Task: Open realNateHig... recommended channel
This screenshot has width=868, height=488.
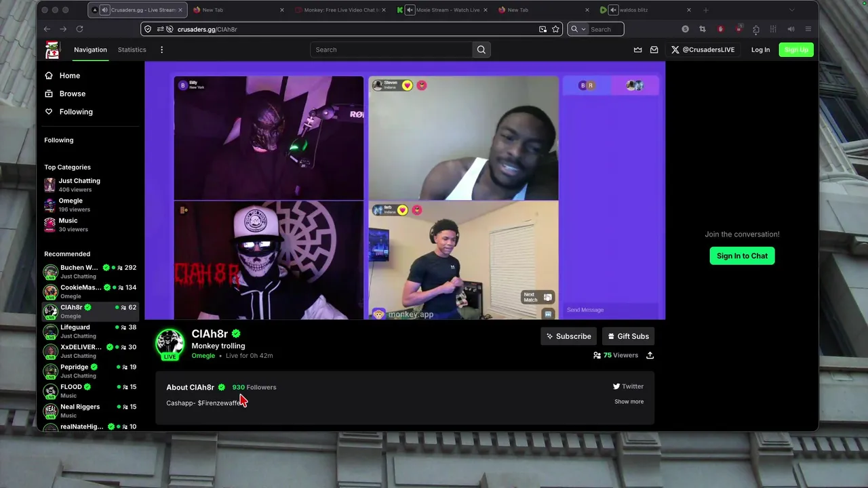Action: pyautogui.click(x=90, y=427)
